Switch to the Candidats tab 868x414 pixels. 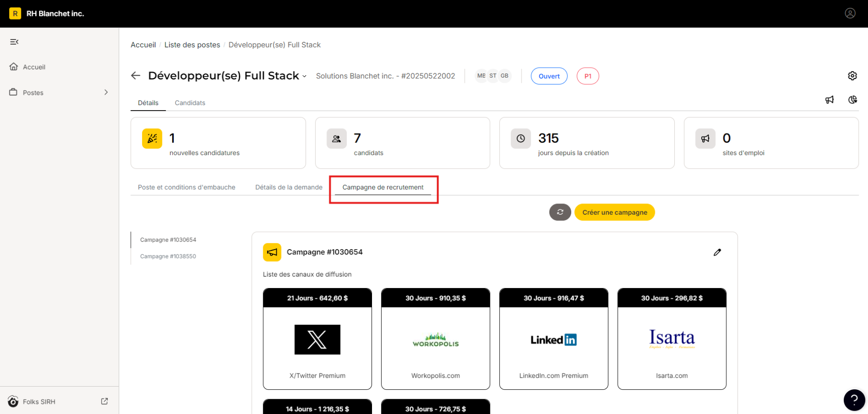pyautogui.click(x=190, y=103)
